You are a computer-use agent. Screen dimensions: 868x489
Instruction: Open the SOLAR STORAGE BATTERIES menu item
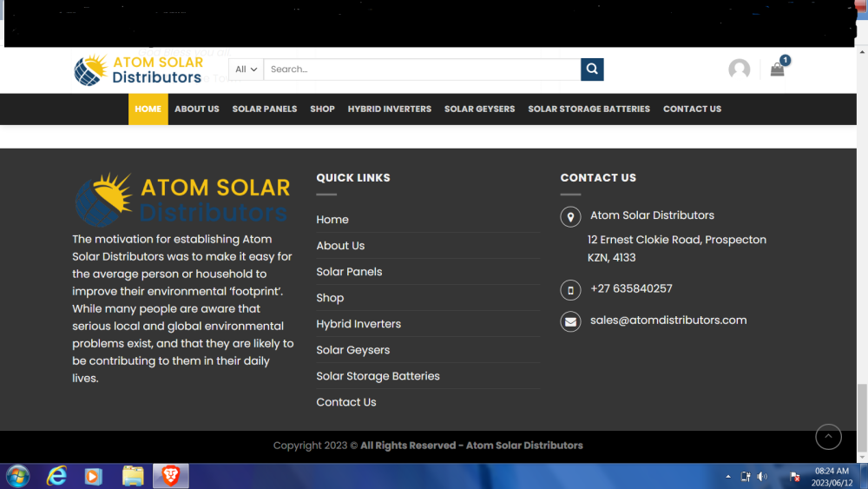(x=589, y=109)
